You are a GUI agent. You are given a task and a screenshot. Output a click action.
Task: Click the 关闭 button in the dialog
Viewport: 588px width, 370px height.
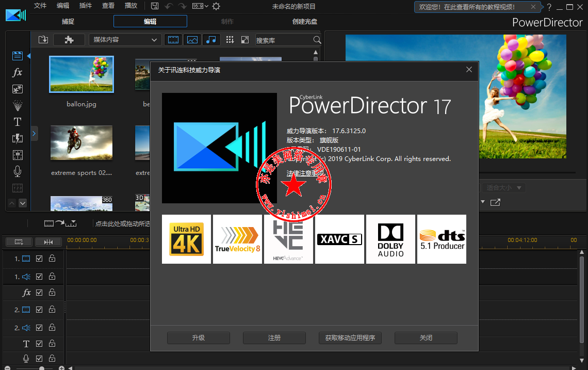click(x=426, y=338)
